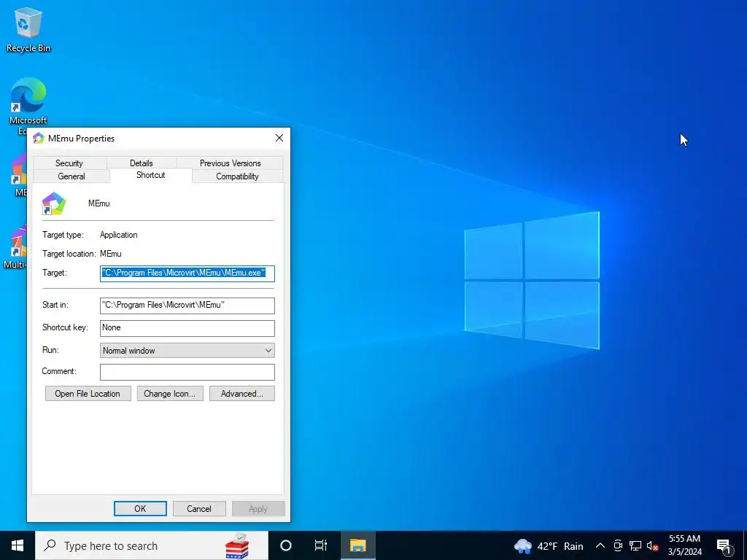Open File Explorer from the taskbar
Viewport: 747px width, 560px height.
(357, 545)
